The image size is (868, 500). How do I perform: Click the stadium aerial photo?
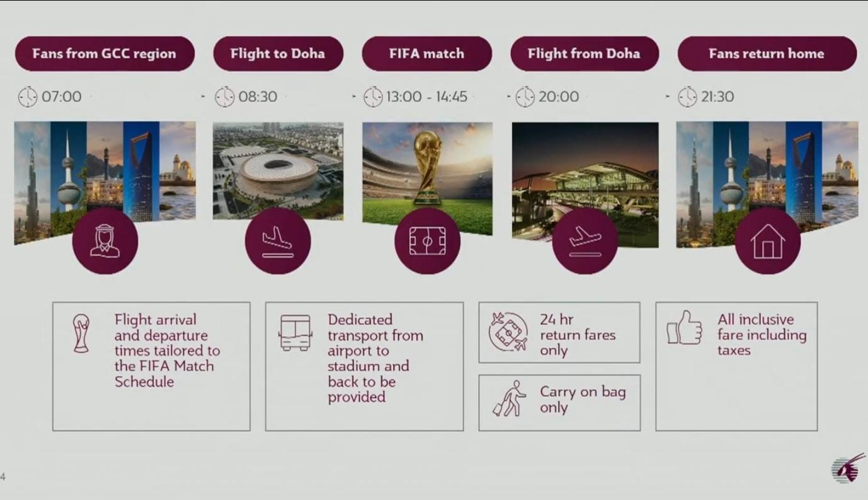pyautogui.click(x=278, y=167)
